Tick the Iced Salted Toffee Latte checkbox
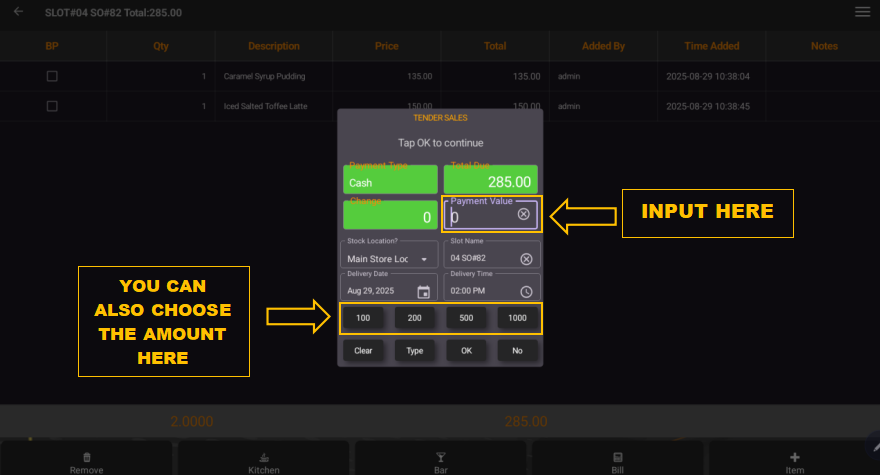The width and height of the screenshot is (880, 475). (52, 106)
